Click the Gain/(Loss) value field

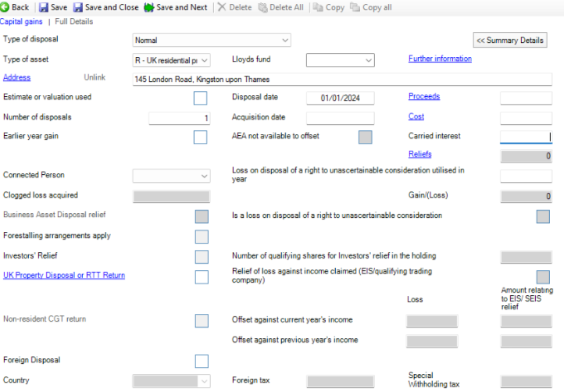pos(526,196)
